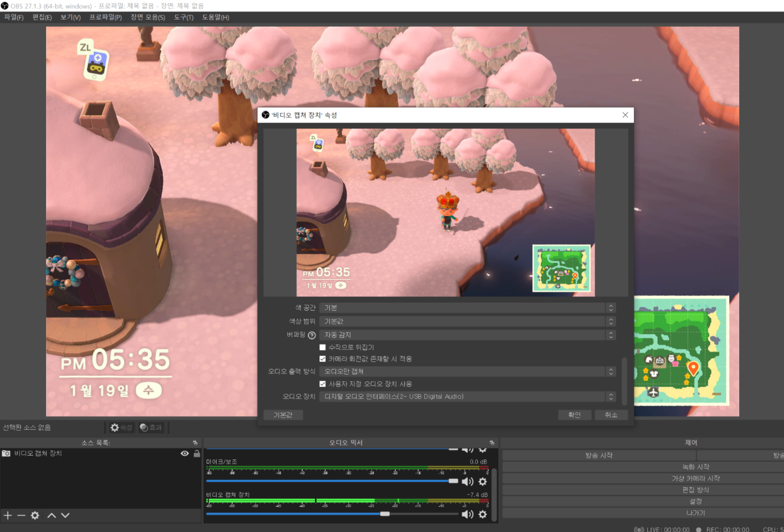Open source properties gear in sources toolbar
The width and height of the screenshot is (784, 532).
tap(35, 516)
